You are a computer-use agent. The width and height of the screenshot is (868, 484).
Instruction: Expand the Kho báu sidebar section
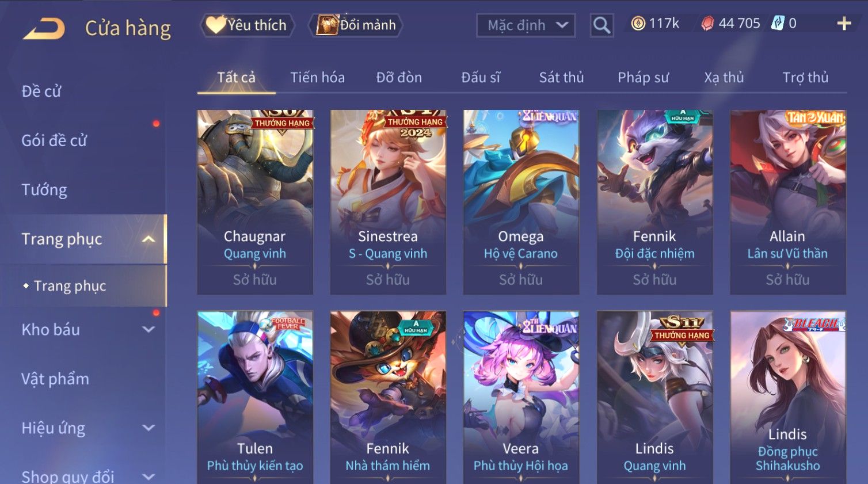pyautogui.click(x=149, y=330)
